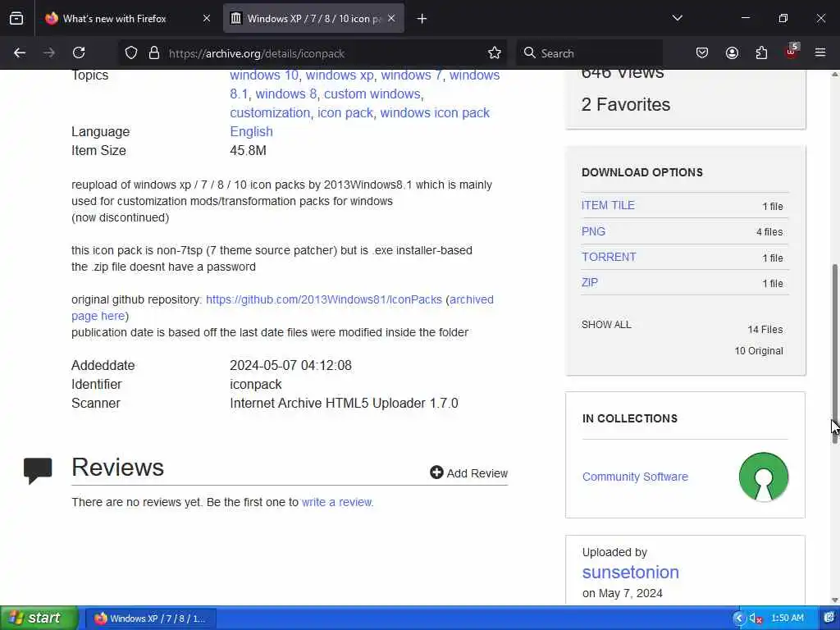Screen dimensions: 840x630
Task: Open a new tab with plus
Action: pos(422,19)
